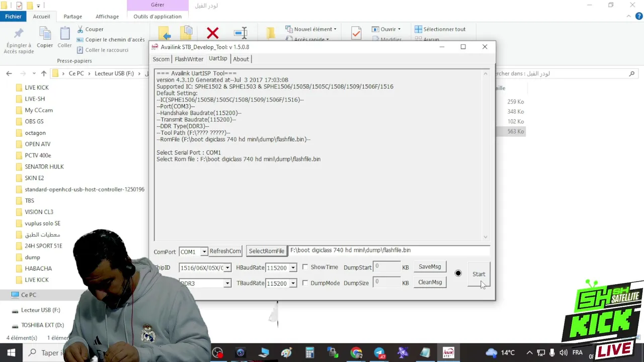
Task: Click the DumpSize KB field
Action: (x=386, y=283)
